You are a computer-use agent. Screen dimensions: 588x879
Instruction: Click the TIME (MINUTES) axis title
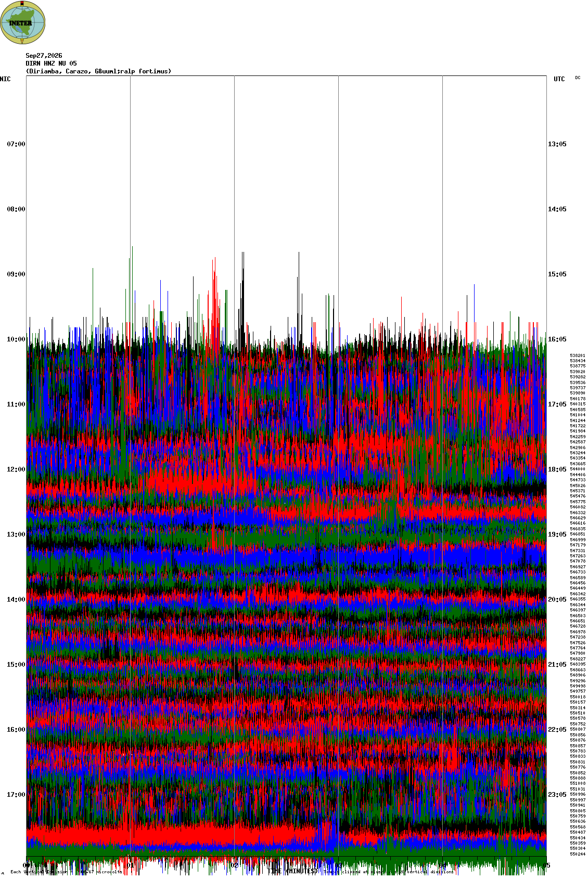click(x=292, y=871)
